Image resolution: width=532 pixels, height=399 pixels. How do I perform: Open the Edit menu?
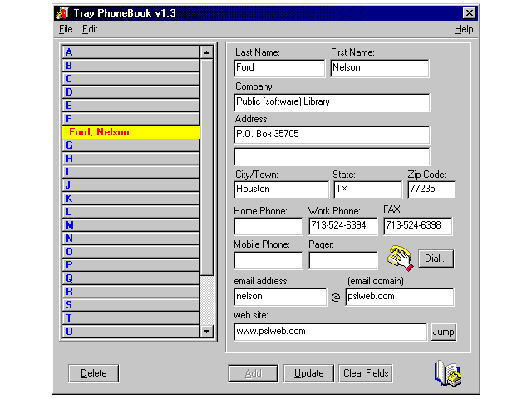pyautogui.click(x=89, y=29)
